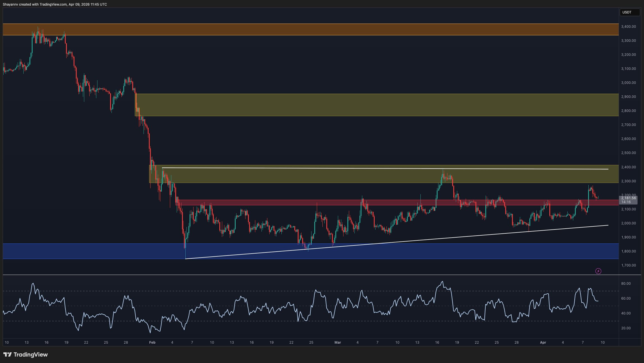
Task: Click the TradingView logo icon
Action: pyautogui.click(x=8, y=355)
